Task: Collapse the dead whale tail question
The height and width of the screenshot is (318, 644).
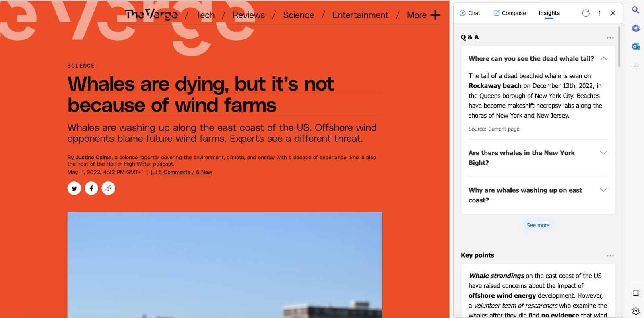Action: pos(603,58)
